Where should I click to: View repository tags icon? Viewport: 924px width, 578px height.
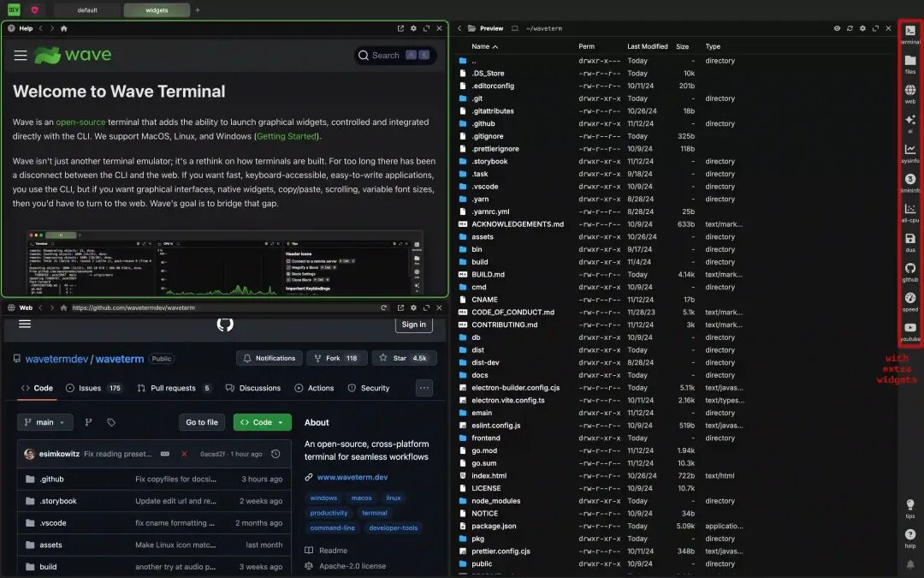(x=111, y=422)
